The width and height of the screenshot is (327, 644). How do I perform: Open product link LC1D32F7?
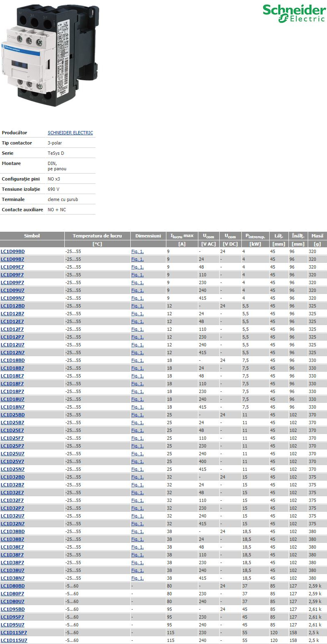(12, 500)
